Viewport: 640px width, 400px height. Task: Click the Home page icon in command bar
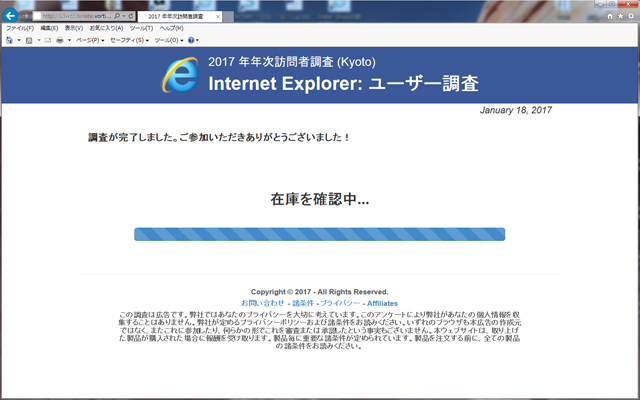point(9,40)
